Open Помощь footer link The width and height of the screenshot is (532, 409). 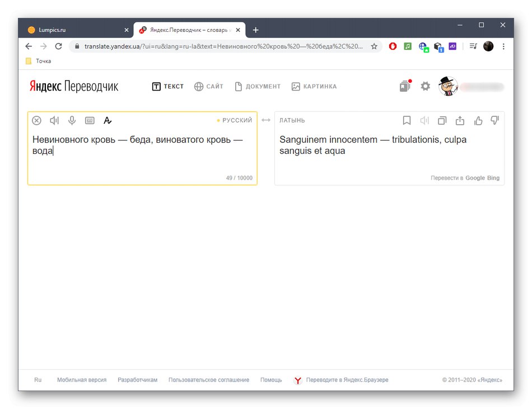[x=271, y=380]
